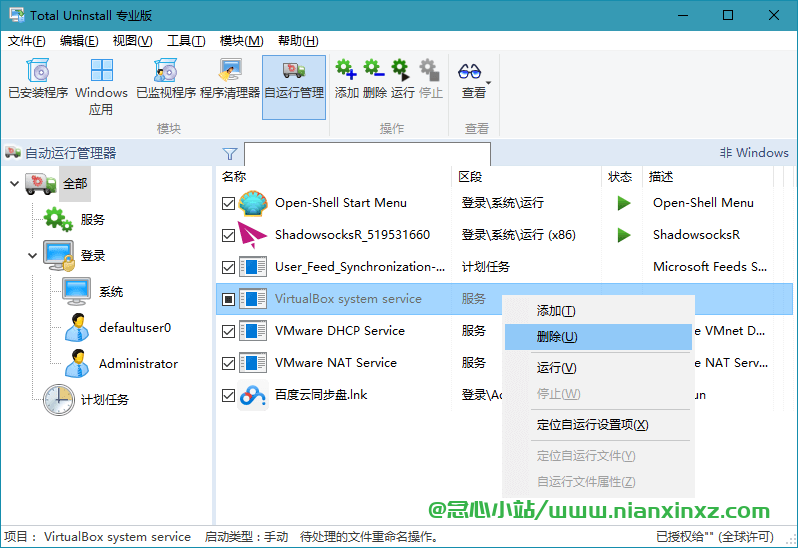Select the VirtualBox system service row text

(348, 299)
